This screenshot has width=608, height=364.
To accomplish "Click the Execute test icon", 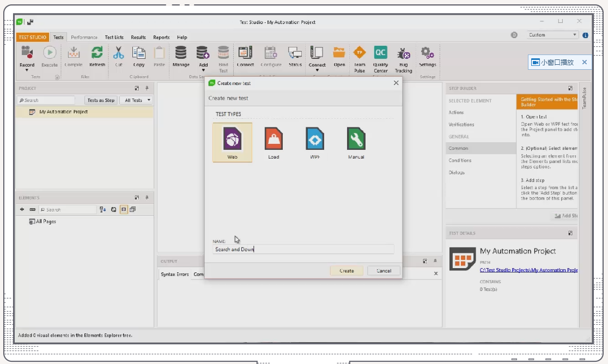I will pyautogui.click(x=49, y=53).
